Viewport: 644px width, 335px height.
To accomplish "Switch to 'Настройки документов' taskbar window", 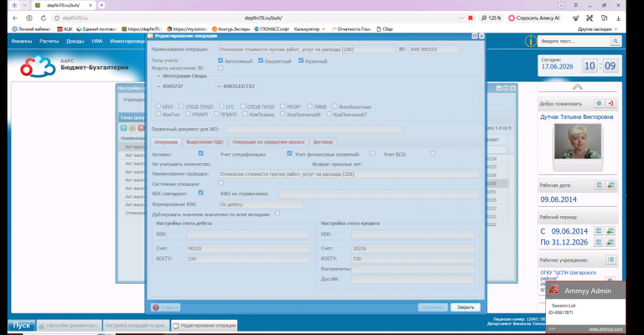I will point(69,326).
